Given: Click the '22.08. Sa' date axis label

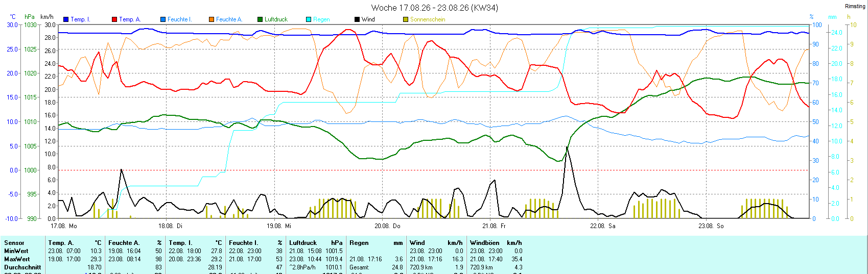Looking at the screenshot, I should pyautogui.click(x=603, y=226).
